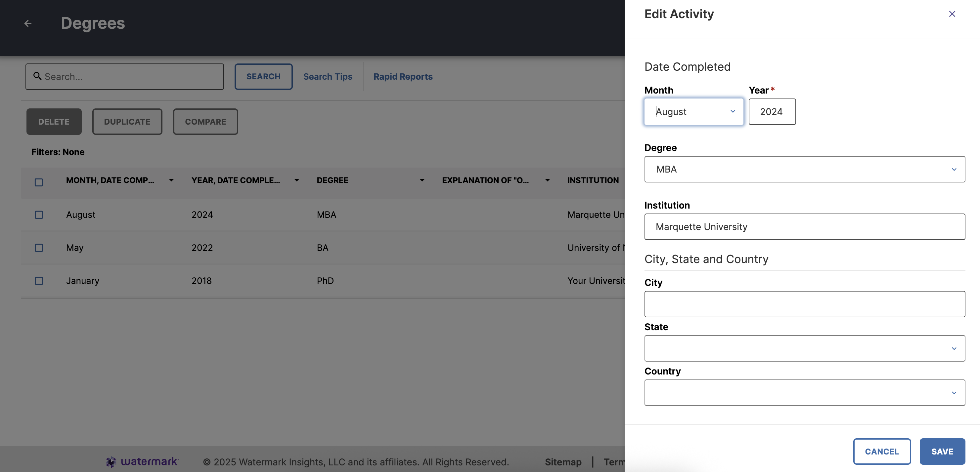980x472 pixels.
Task: Open the Sitemap footer link
Action: (x=563, y=462)
